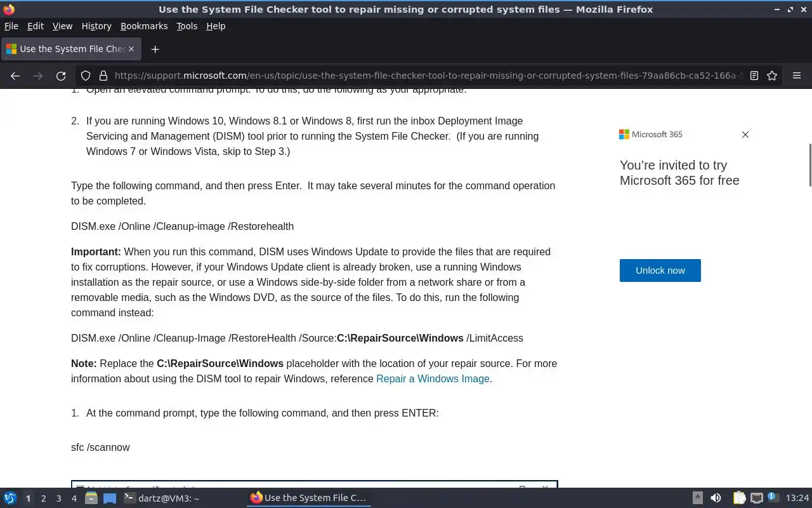Click the 13:24 clock
This screenshot has width=812, height=508.
[x=797, y=498]
